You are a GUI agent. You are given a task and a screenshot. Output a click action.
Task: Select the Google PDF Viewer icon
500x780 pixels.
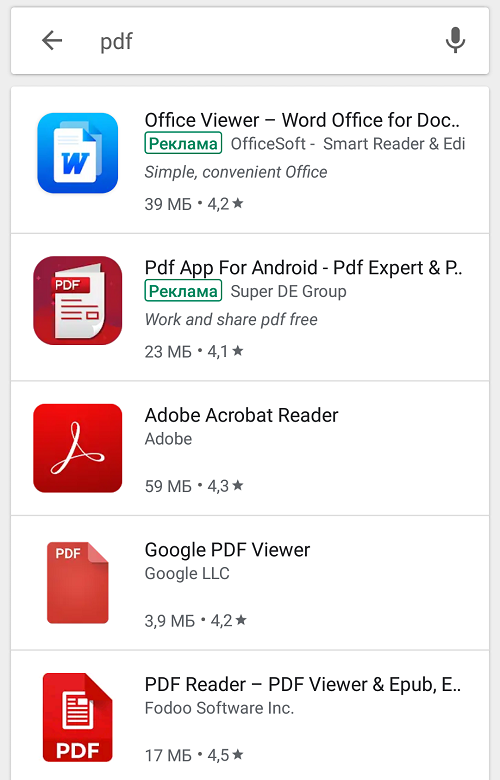pyautogui.click(x=78, y=583)
